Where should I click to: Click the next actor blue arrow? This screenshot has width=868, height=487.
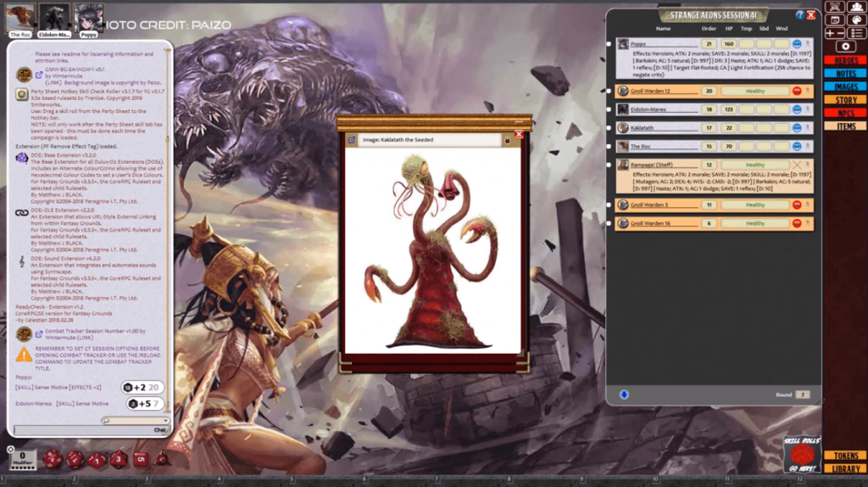coord(624,395)
